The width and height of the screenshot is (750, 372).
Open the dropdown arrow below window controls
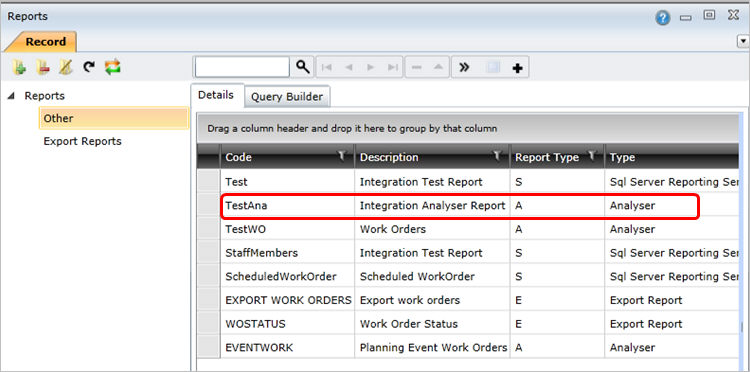(x=743, y=42)
